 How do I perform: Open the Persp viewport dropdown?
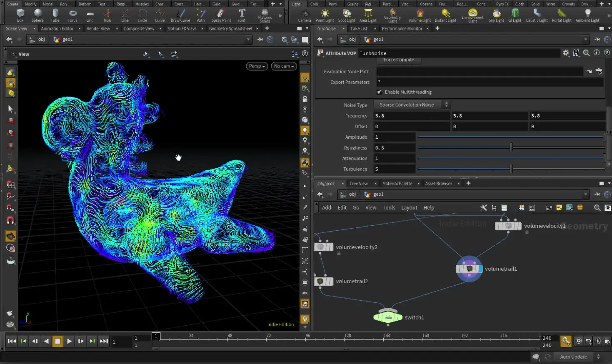(257, 66)
